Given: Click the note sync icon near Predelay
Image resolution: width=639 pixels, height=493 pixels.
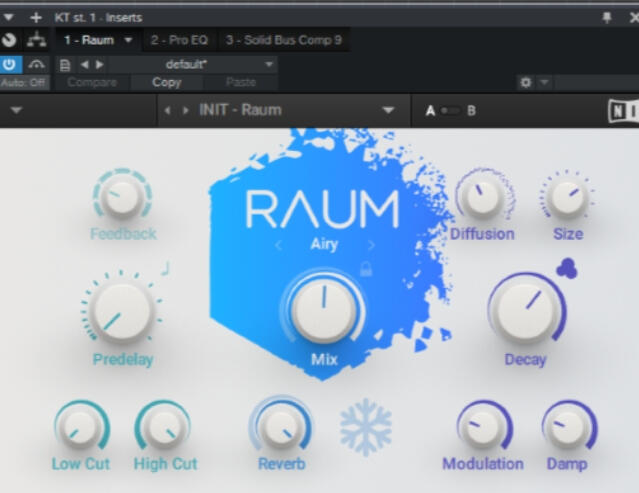Looking at the screenshot, I should tap(166, 267).
